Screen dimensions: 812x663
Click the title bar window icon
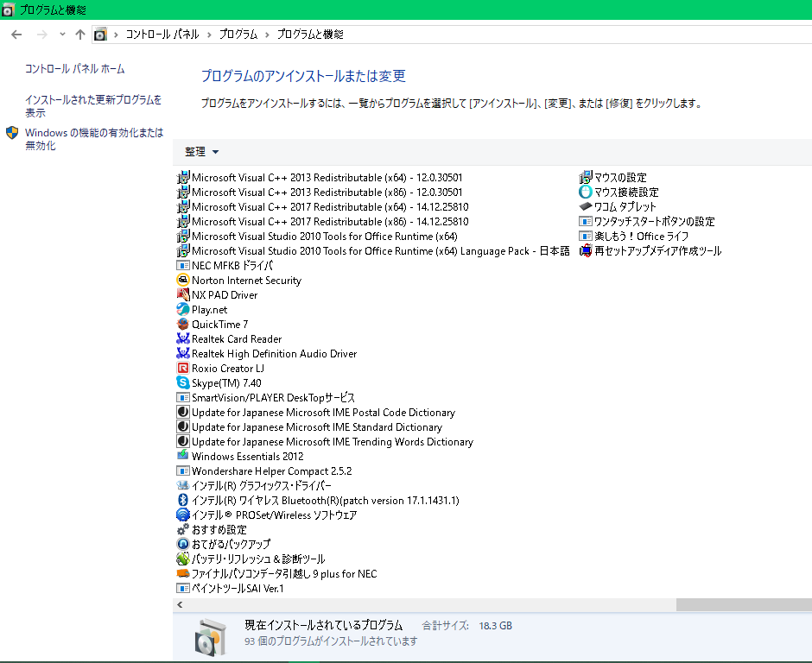click(8, 9)
